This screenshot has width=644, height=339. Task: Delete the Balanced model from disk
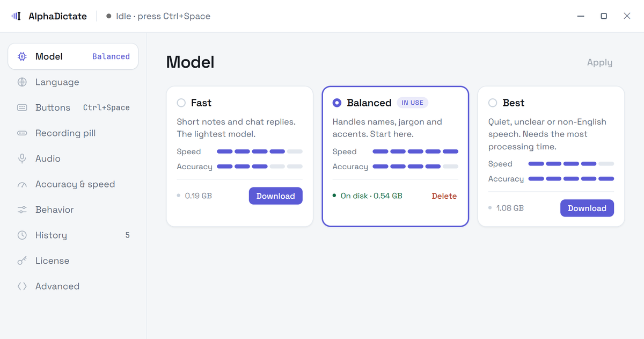444,196
